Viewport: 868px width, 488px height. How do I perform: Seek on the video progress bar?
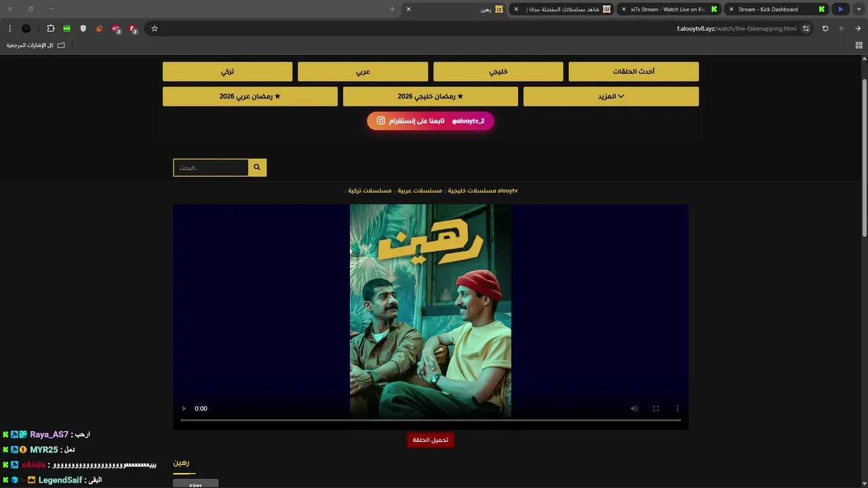[431, 420]
